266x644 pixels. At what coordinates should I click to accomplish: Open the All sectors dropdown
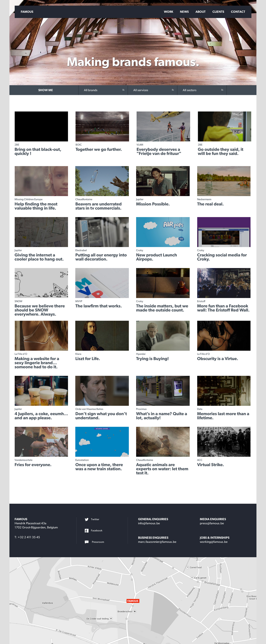202,90
